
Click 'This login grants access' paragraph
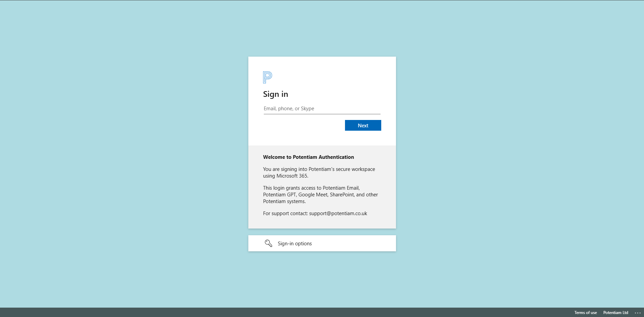320,195
